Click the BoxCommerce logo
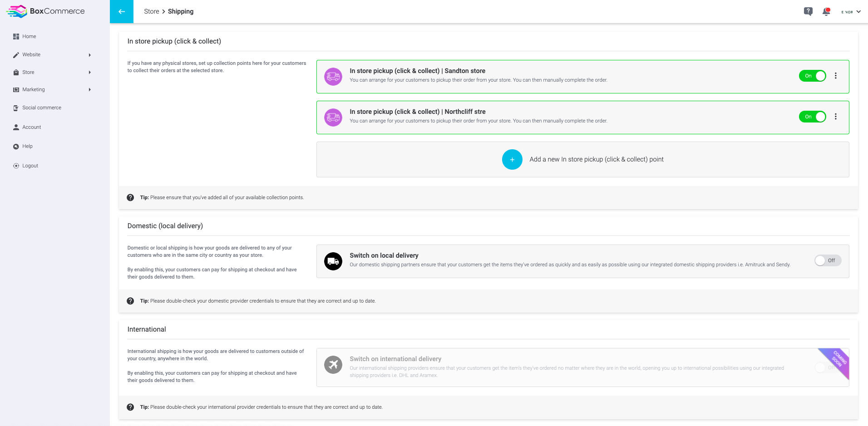Image resolution: width=868 pixels, height=426 pixels. pos(45,11)
